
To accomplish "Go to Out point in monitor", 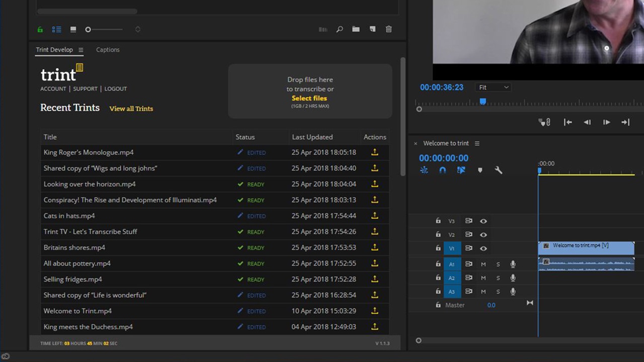I will tap(625, 122).
